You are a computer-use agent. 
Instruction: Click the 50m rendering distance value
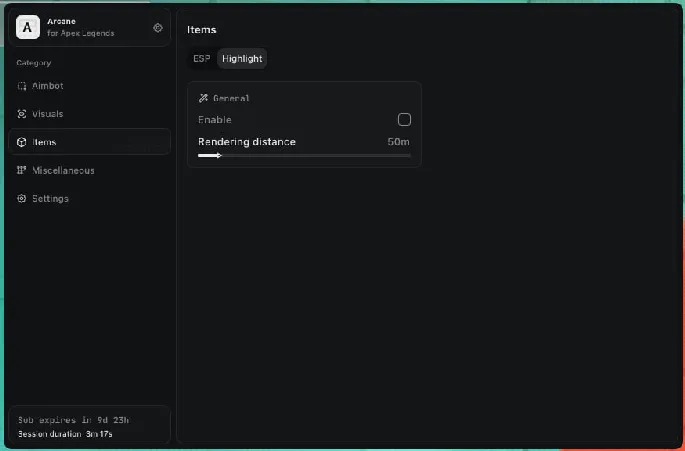(x=398, y=142)
